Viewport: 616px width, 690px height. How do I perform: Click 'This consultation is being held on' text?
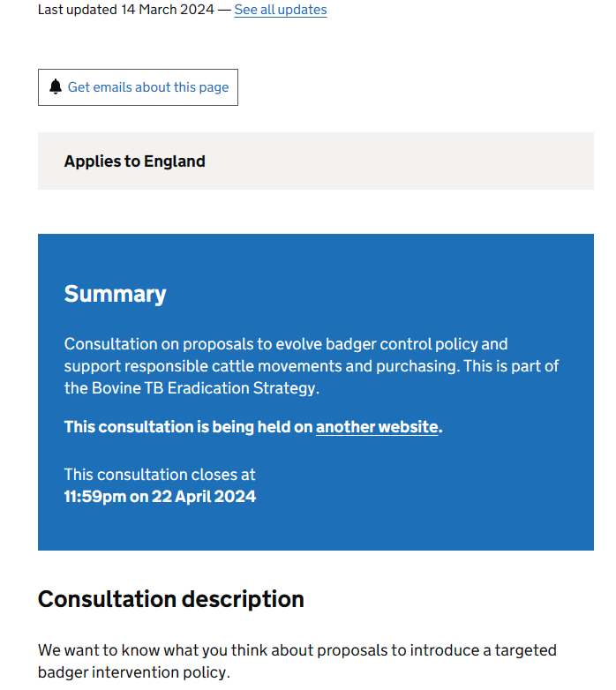click(x=188, y=427)
